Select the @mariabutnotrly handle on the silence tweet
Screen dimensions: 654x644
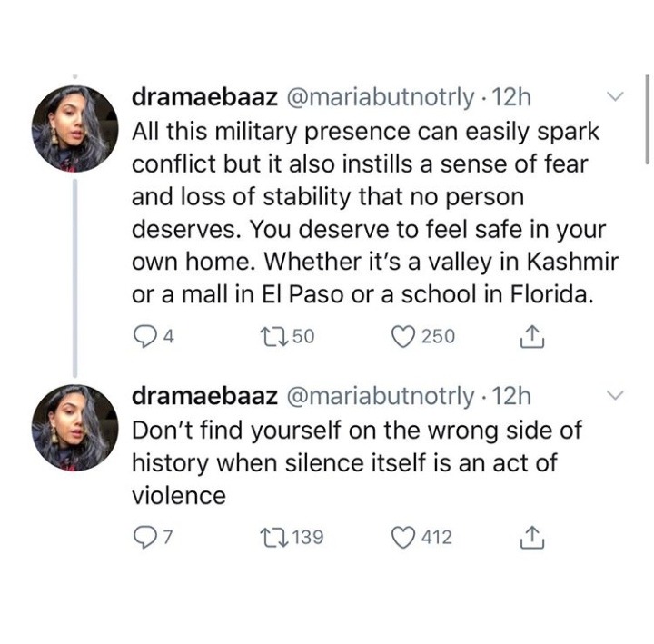point(381,396)
